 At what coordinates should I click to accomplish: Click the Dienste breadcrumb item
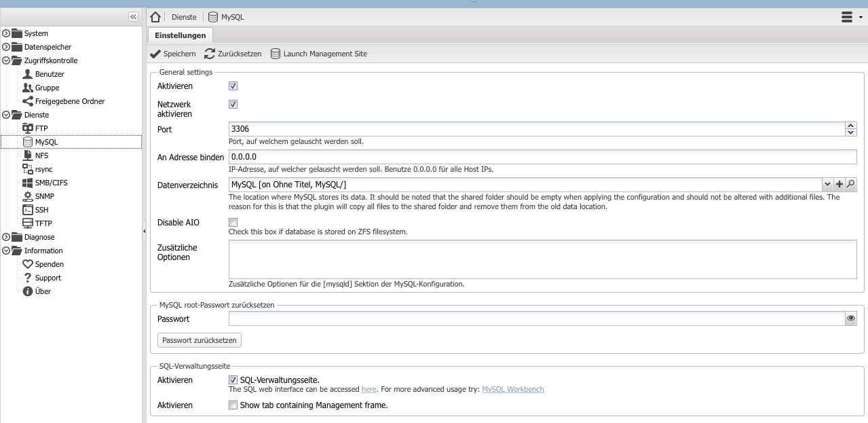pos(184,17)
